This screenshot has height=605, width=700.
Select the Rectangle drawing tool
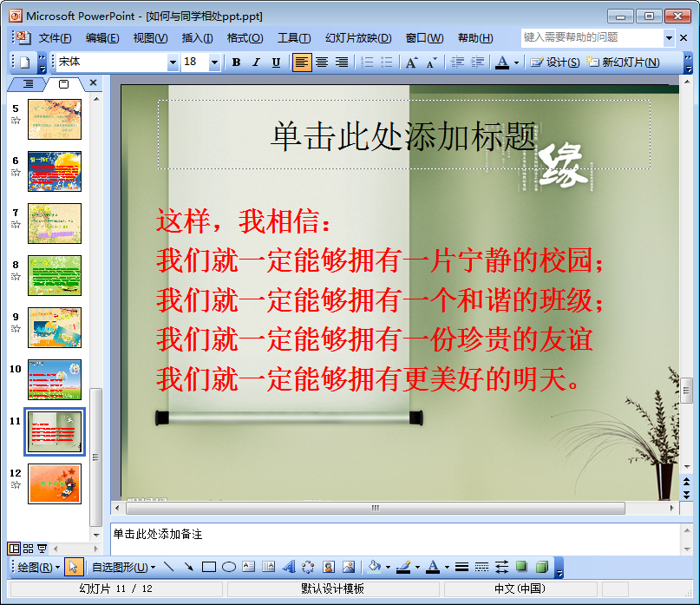(x=209, y=568)
